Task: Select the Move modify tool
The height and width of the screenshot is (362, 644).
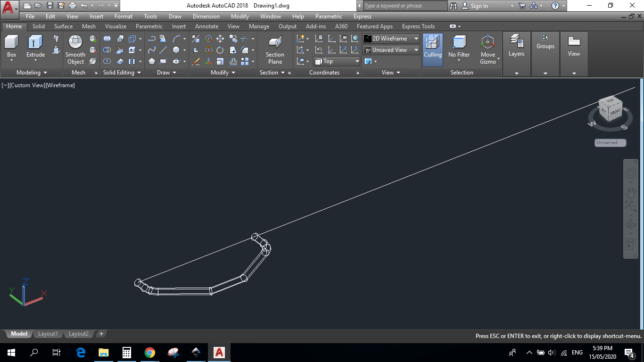Action: [x=220, y=39]
